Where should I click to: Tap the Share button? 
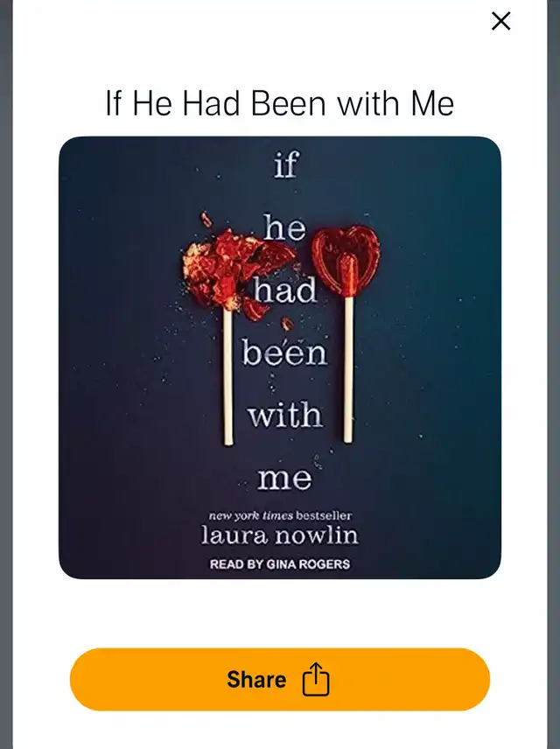pos(280,679)
